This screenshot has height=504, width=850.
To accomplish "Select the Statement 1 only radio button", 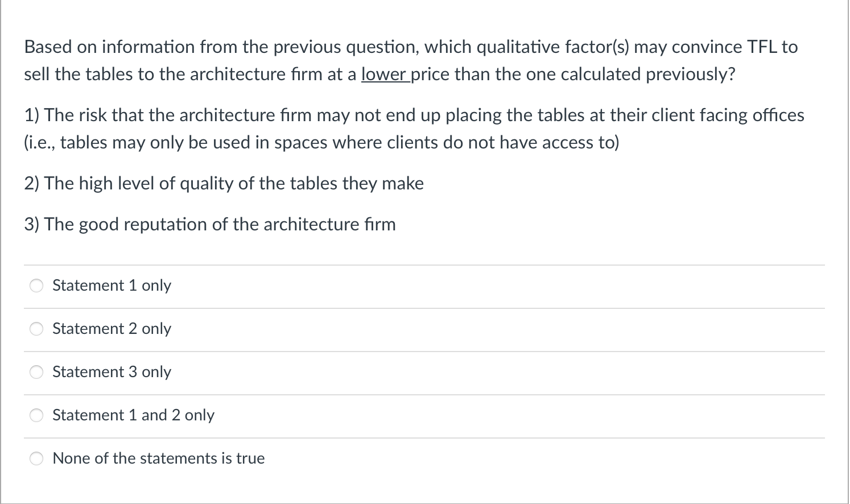I will pyautogui.click(x=36, y=286).
